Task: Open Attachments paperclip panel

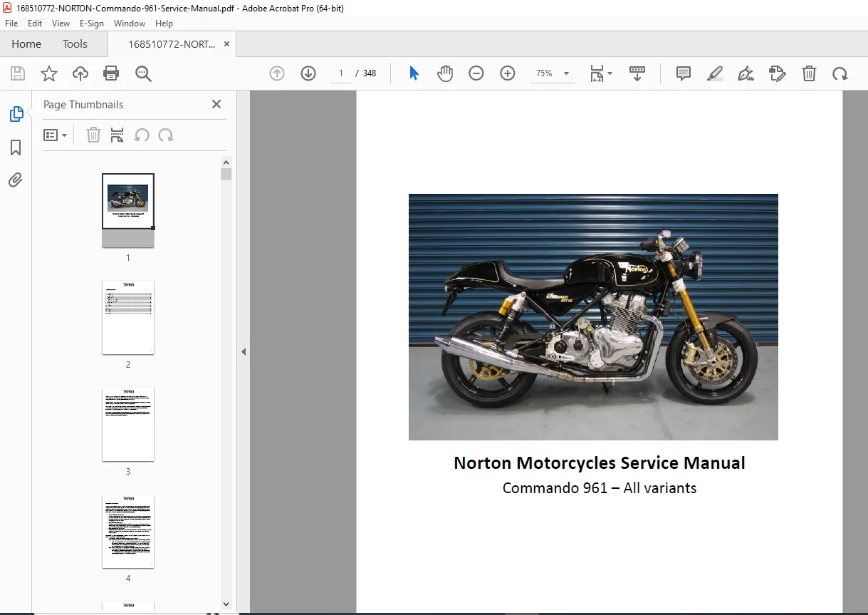Action: point(16,180)
